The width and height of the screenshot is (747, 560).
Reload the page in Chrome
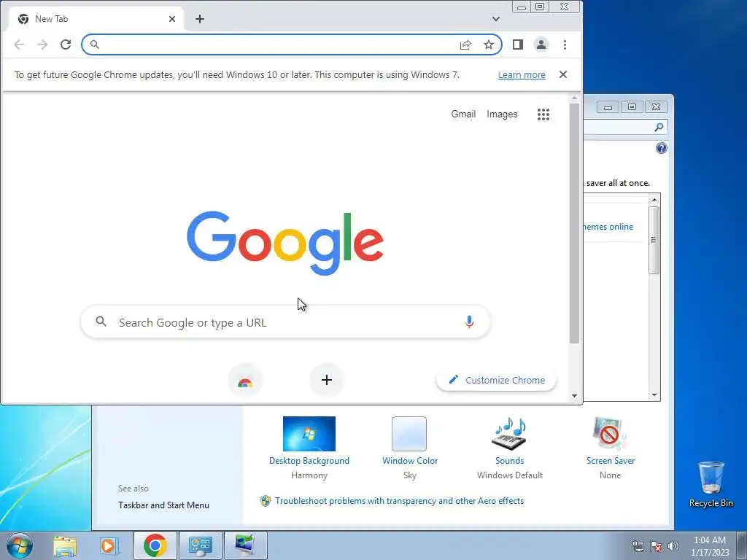coord(66,44)
